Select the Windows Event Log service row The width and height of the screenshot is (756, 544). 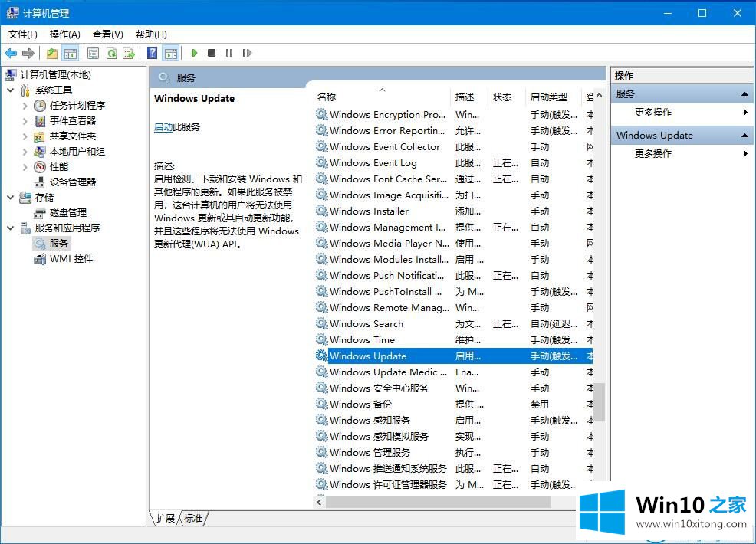(454, 163)
